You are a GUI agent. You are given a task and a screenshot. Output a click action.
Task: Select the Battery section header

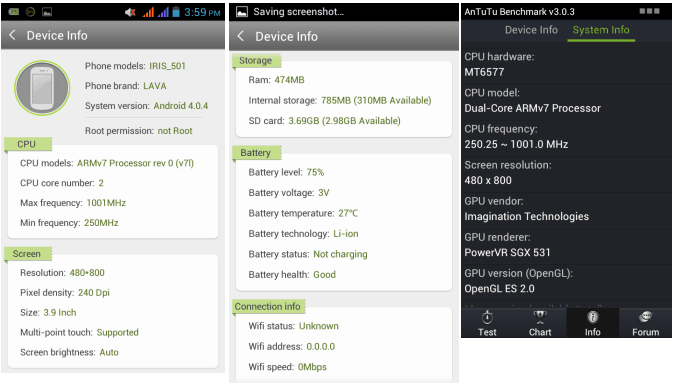point(257,153)
